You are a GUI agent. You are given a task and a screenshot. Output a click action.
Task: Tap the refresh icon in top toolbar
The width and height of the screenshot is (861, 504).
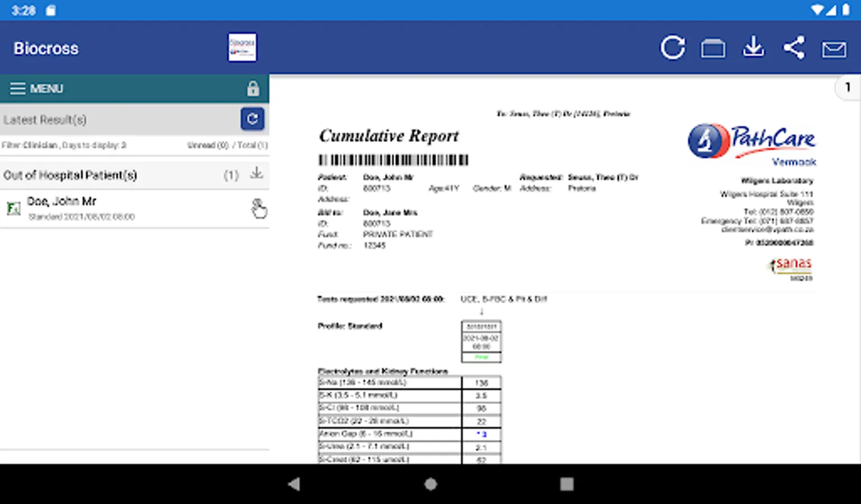pyautogui.click(x=673, y=48)
